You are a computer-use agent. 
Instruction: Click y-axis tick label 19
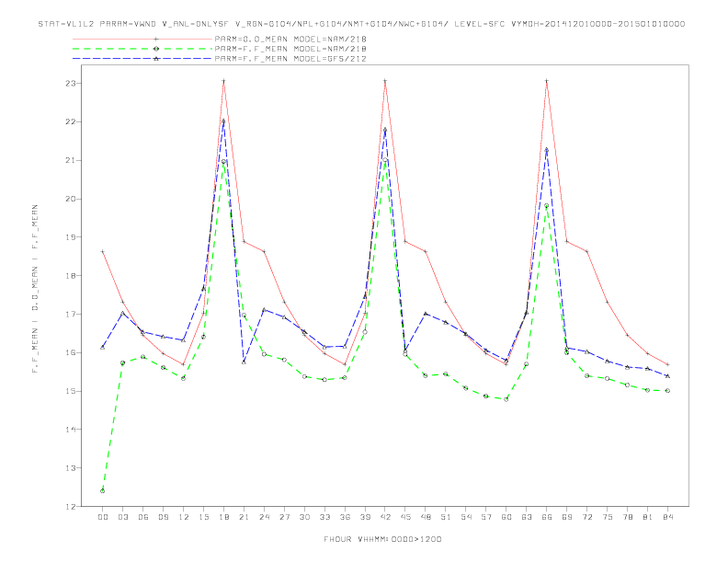pyautogui.click(x=71, y=237)
